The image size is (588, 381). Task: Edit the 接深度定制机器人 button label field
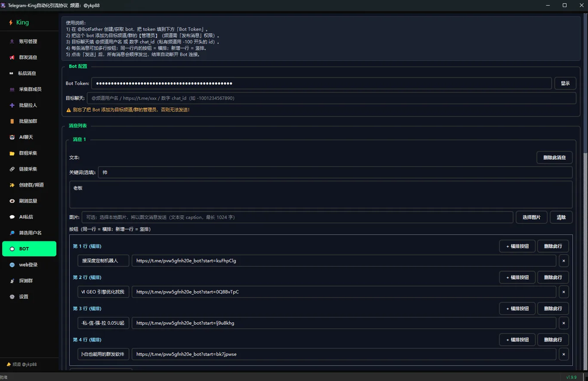pos(103,261)
